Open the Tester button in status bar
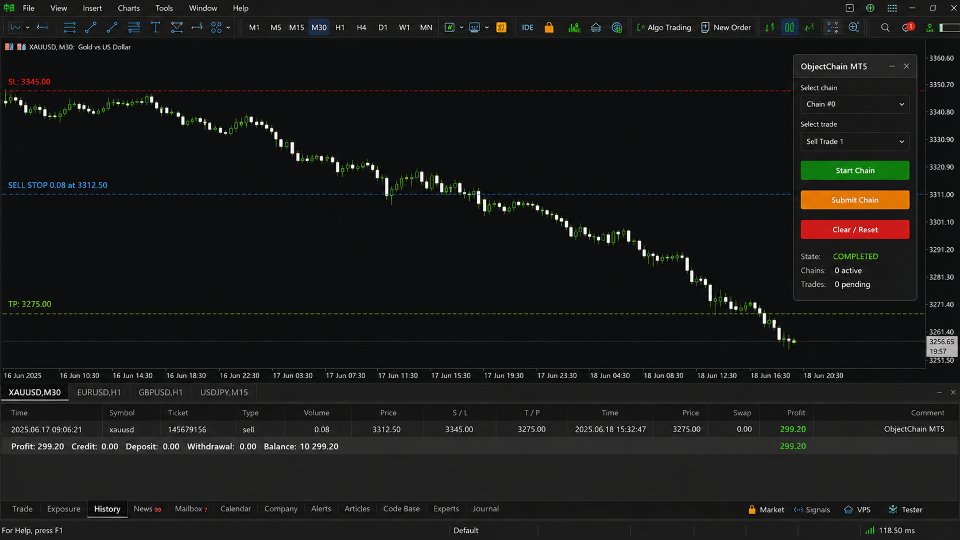This screenshot has width=960, height=540. [906, 509]
